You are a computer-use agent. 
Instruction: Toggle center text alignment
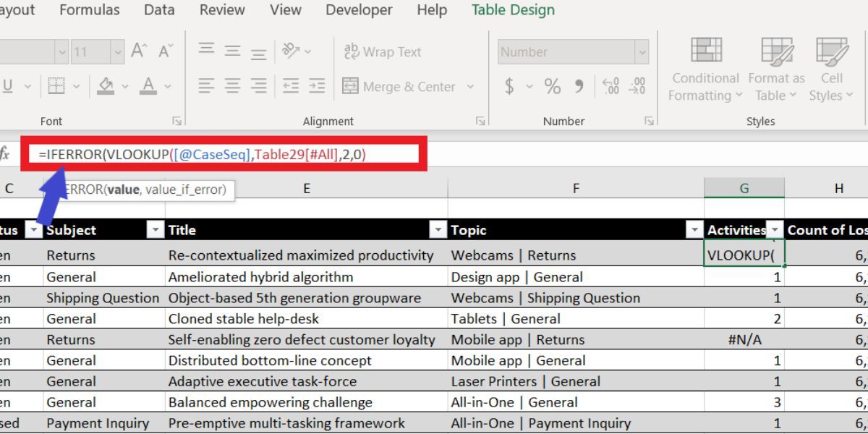pos(232,86)
